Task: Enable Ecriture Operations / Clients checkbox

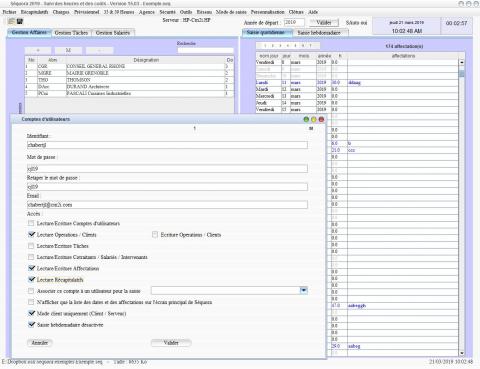Action: 155,235
